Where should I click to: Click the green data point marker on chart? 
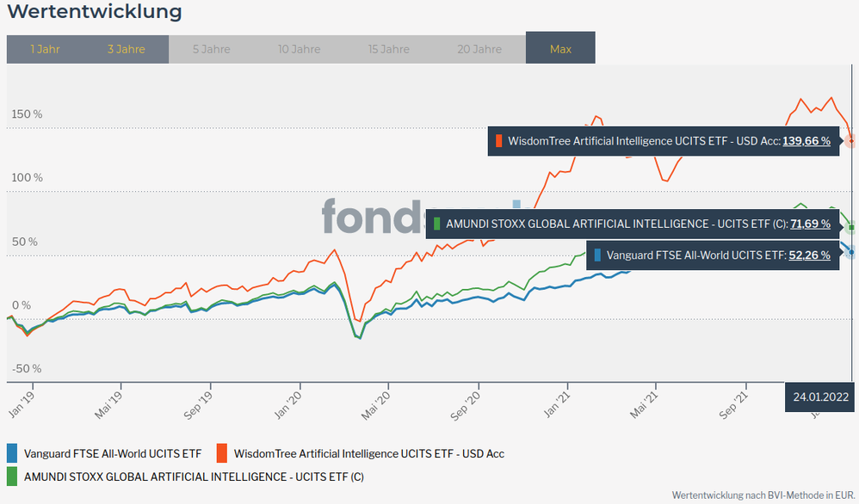(850, 228)
